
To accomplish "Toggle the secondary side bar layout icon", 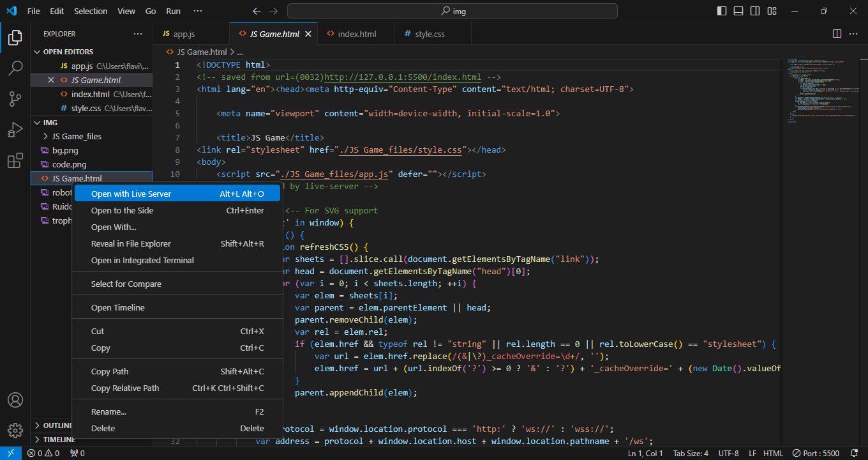I will (755, 11).
